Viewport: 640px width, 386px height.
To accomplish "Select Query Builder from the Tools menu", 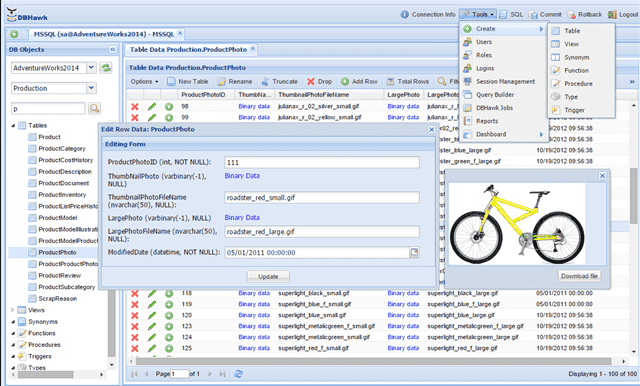I will pyautogui.click(x=495, y=95).
